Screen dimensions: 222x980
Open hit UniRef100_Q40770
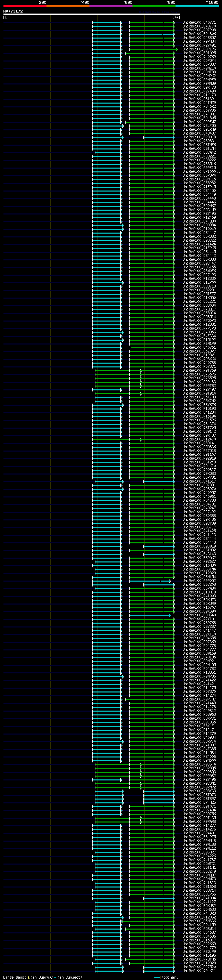[199, 26]
